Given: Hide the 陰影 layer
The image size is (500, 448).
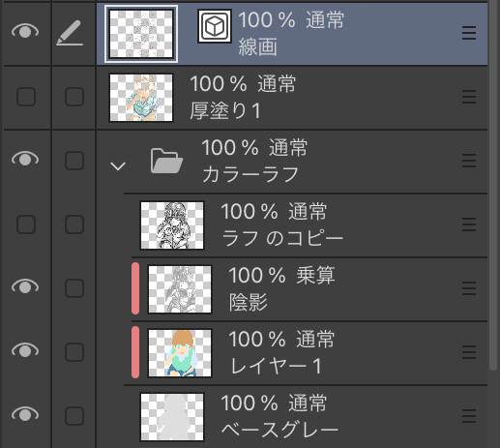Looking at the screenshot, I should click(x=25, y=287).
